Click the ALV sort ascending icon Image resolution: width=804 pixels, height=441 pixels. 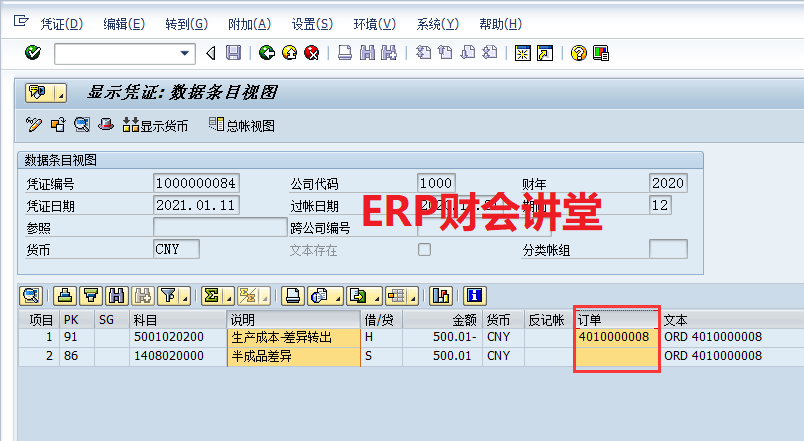pyautogui.click(x=66, y=295)
